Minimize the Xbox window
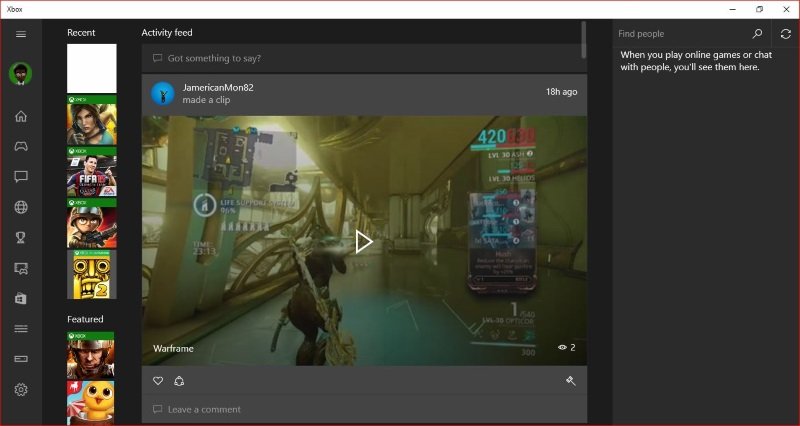 click(x=733, y=9)
